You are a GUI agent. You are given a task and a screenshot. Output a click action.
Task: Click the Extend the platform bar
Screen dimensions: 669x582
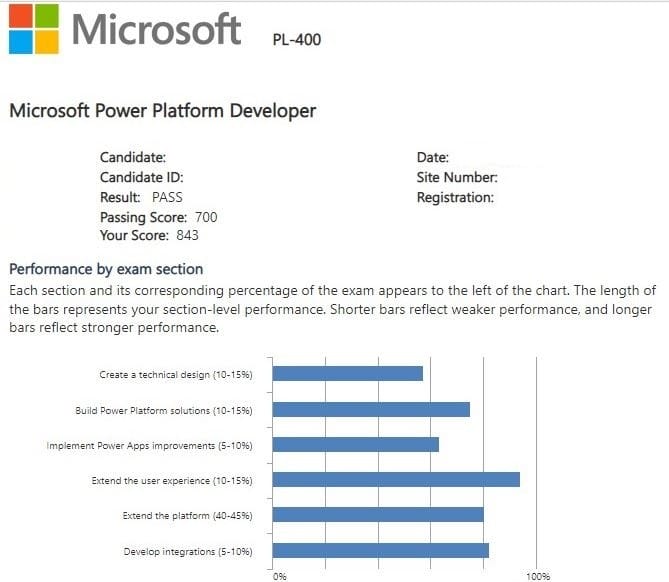(377, 515)
